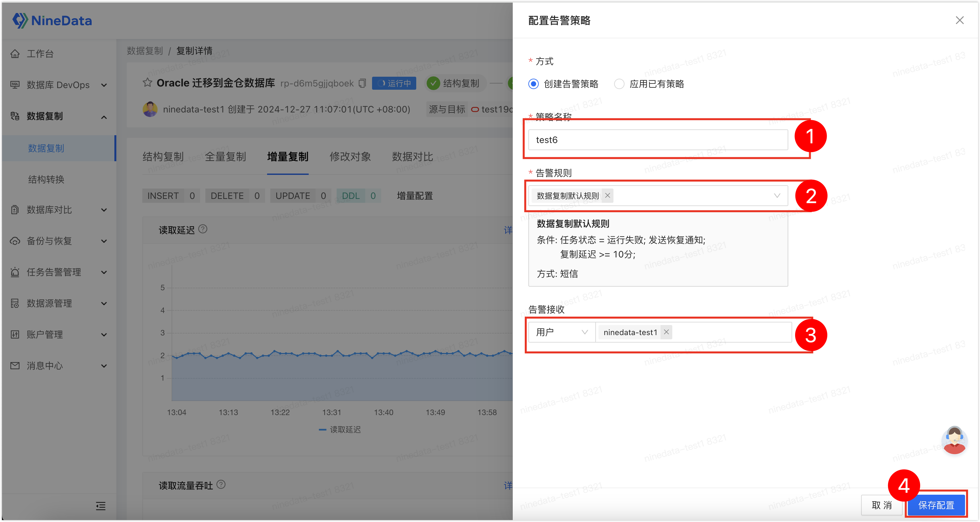Collapse the sidebar with the fold icon

[100, 506]
